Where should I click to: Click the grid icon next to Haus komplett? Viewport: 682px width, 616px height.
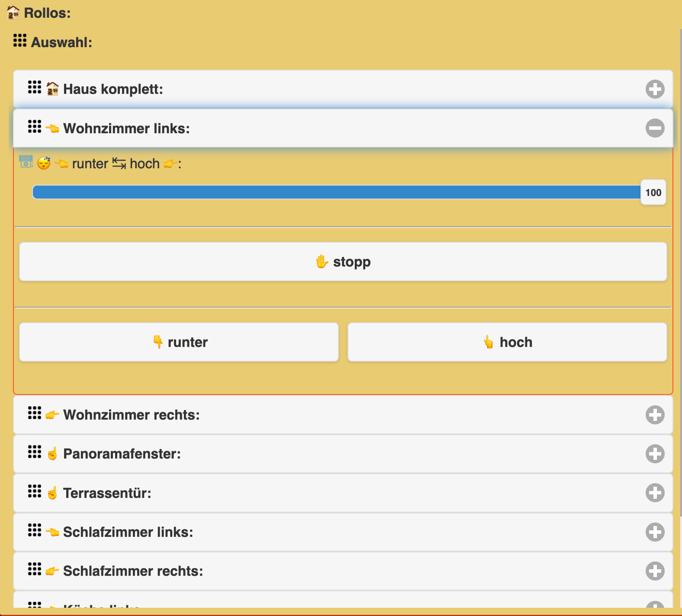click(x=35, y=87)
